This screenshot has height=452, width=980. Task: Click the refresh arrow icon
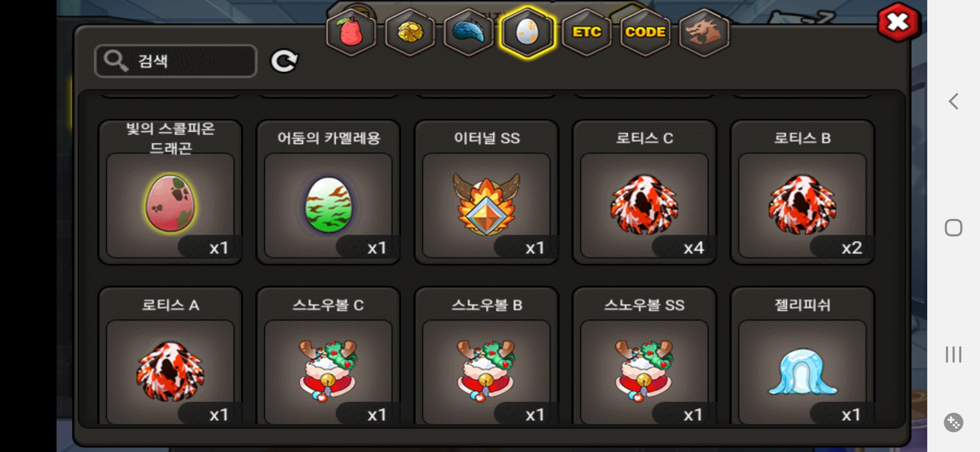click(x=284, y=61)
